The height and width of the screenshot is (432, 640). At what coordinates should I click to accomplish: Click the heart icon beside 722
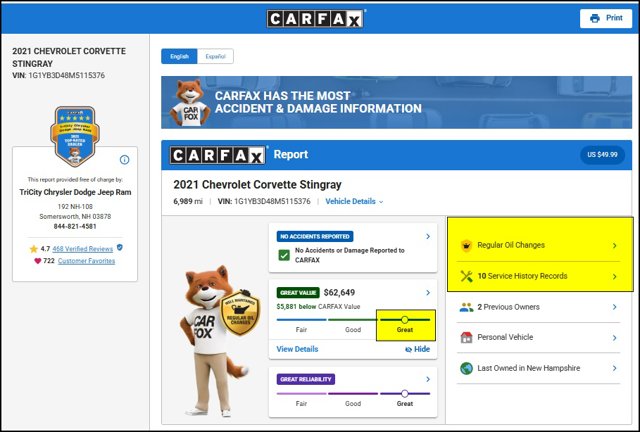[x=38, y=261]
